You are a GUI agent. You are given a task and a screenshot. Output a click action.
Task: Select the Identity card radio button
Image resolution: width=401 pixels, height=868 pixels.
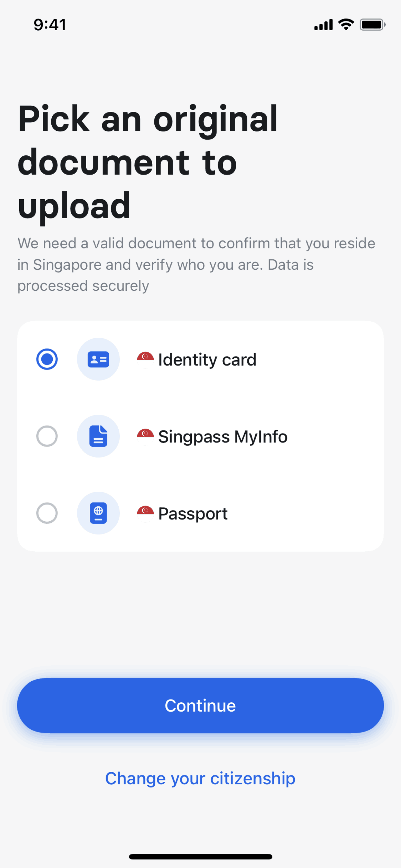(47, 359)
